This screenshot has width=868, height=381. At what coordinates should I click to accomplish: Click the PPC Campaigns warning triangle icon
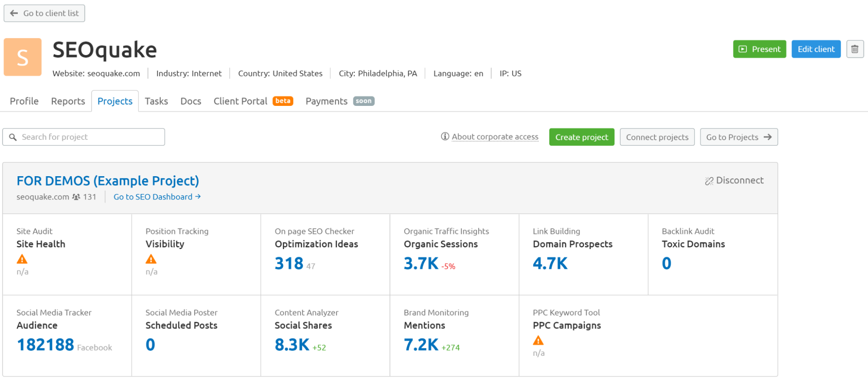(x=538, y=340)
